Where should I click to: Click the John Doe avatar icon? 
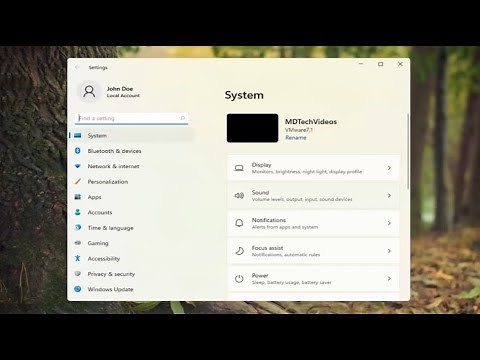(x=89, y=91)
